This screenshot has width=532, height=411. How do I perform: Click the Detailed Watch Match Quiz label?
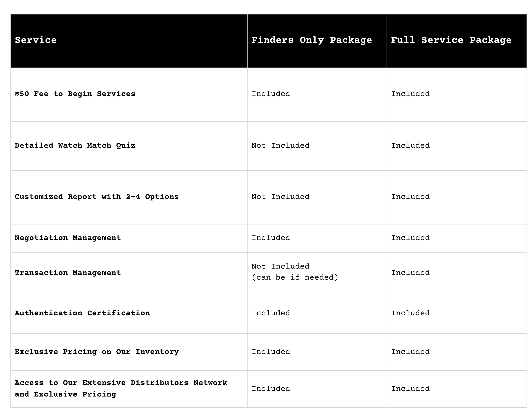[75, 145]
